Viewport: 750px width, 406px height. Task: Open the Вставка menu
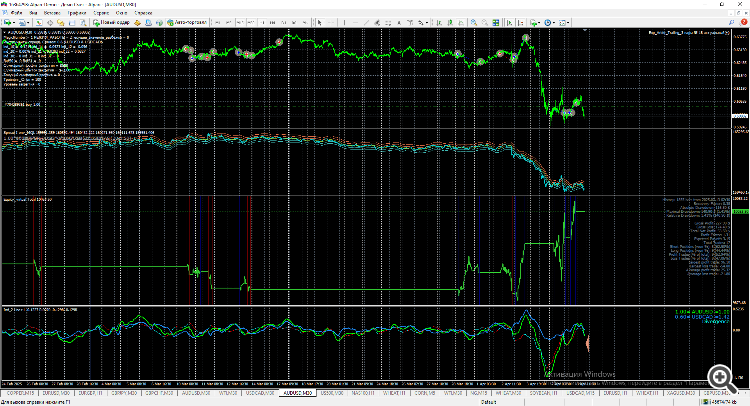[52, 13]
